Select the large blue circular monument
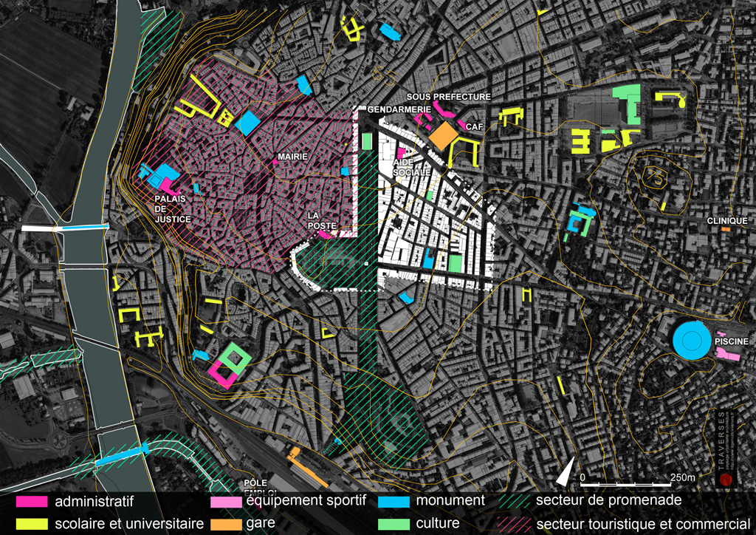Screen dimensions: 756x535 (x=692, y=341)
